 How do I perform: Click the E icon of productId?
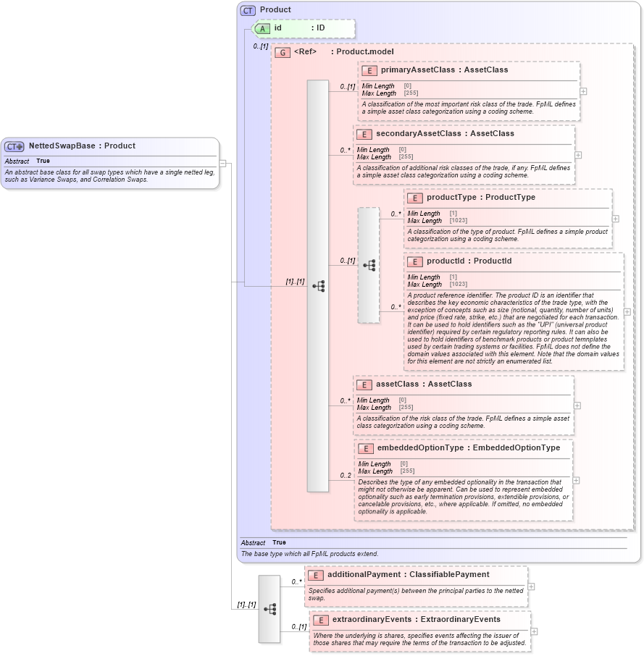[x=416, y=261]
